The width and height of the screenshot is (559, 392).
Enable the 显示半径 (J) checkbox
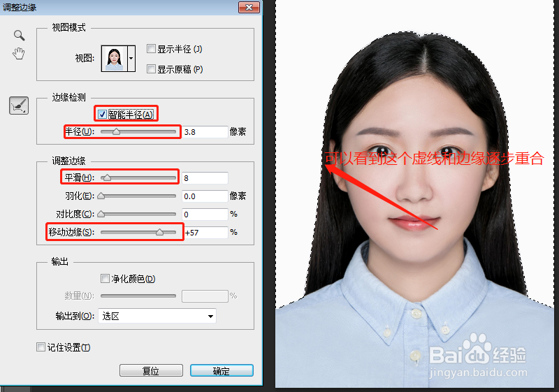(151, 48)
